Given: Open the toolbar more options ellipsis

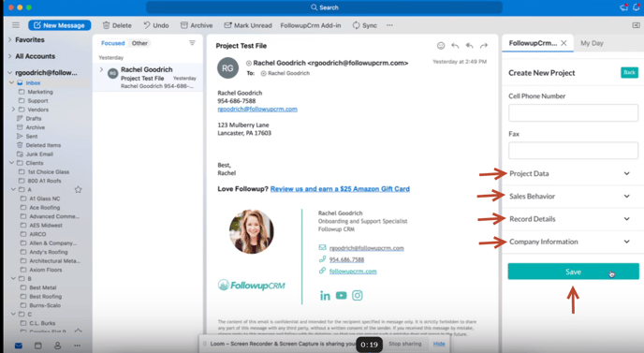Looking at the screenshot, I should (x=389, y=25).
